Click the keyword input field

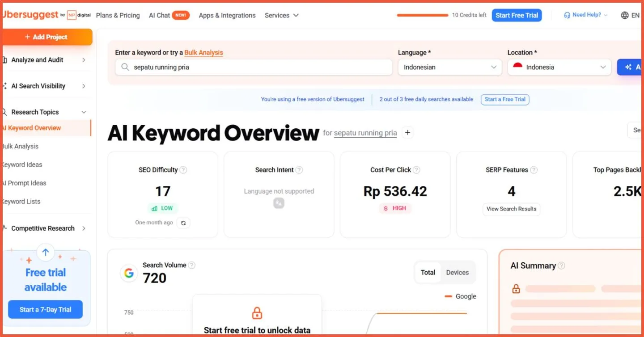(x=254, y=67)
